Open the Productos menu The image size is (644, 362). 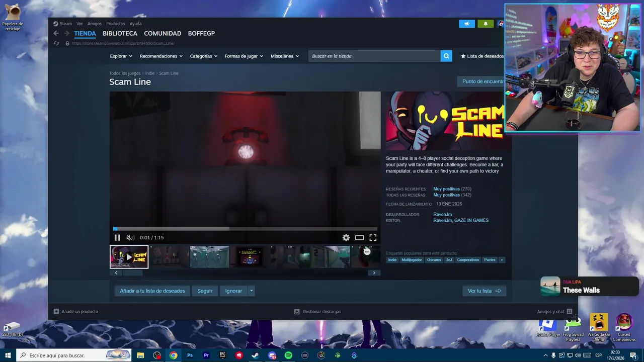(116, 24)
